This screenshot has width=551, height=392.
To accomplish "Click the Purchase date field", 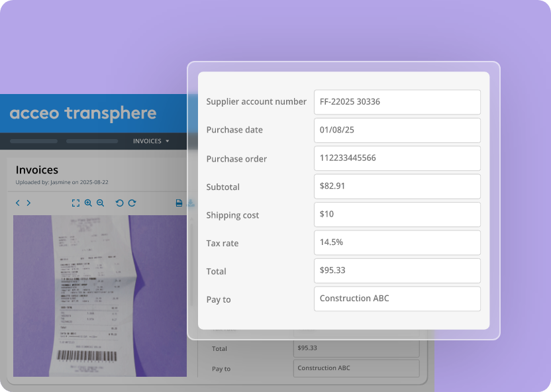I will (x=397, y=130).
